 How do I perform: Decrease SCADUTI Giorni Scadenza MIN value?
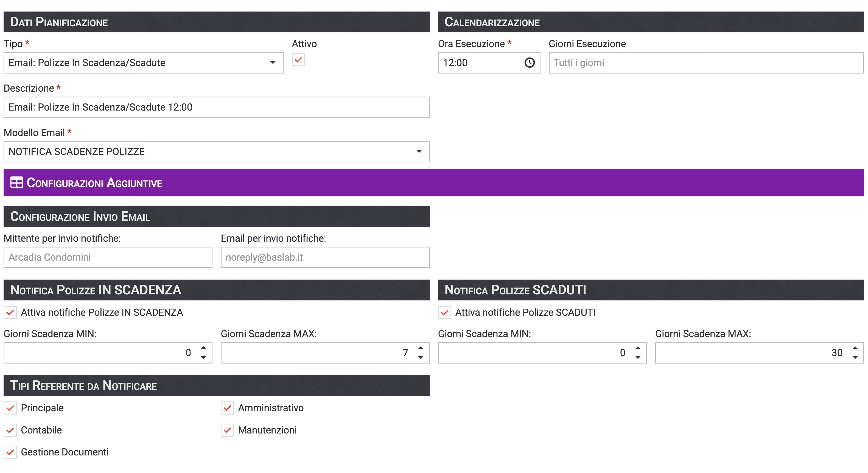pos(638,357)
